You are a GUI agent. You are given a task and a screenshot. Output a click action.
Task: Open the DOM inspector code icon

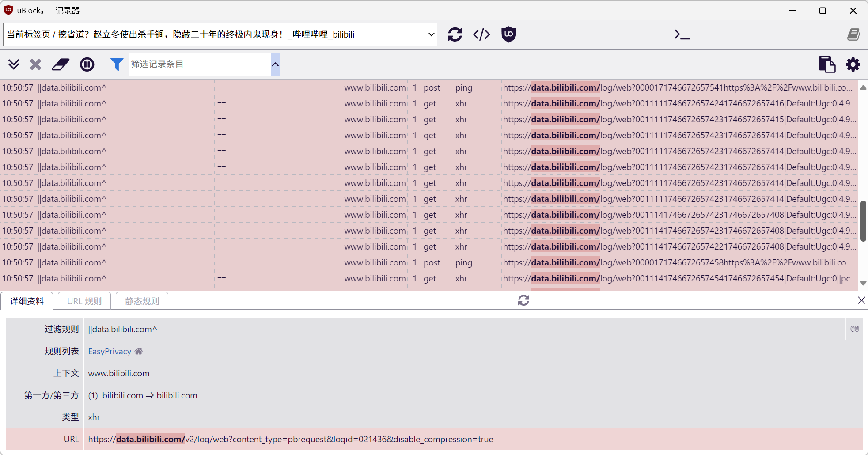[x=481, y=34]
